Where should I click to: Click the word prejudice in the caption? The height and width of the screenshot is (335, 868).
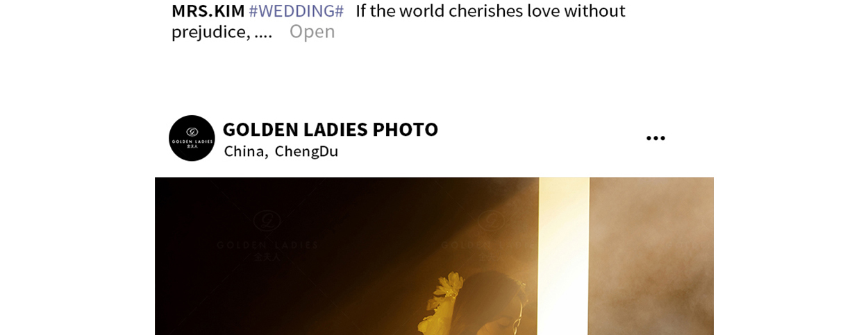[207, 31]
